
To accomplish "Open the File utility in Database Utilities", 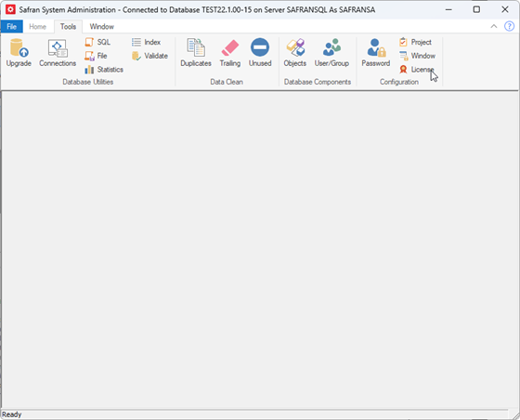I will click(96, 56).
